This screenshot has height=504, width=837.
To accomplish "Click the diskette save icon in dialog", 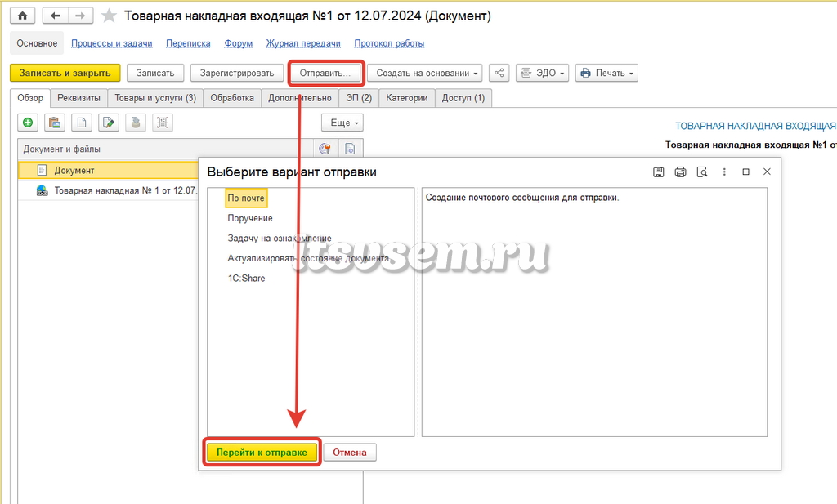I will tap(659, 172).
